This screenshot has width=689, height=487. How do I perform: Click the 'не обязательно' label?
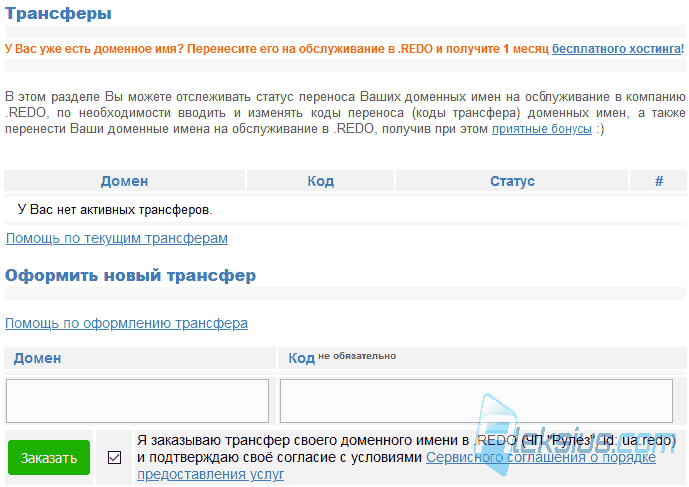[x=357, y=356]
